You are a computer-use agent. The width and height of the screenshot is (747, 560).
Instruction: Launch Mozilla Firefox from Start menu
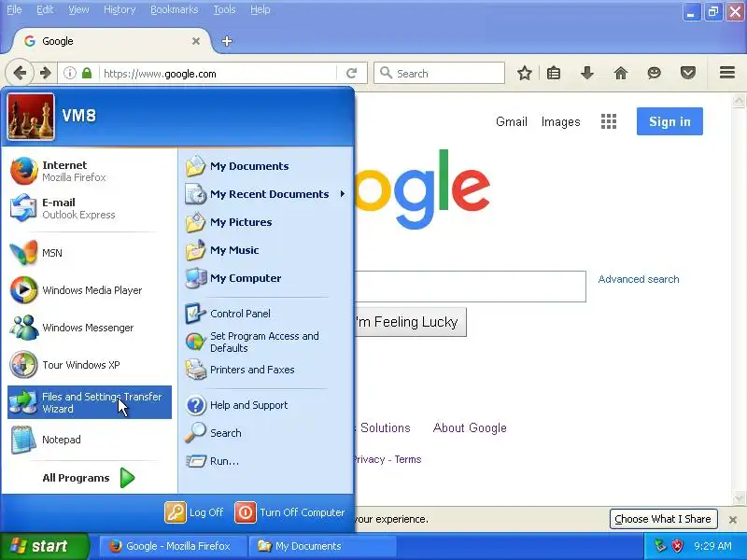(x=90, y=171)
